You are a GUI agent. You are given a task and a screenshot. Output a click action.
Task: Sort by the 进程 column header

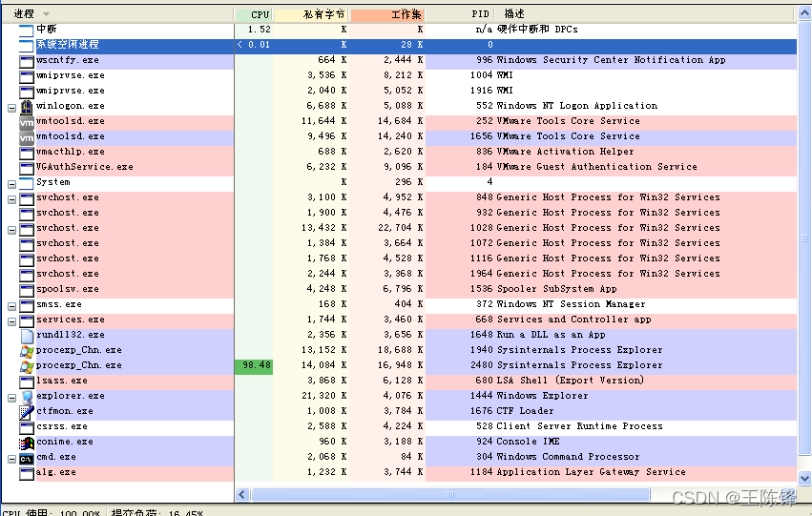(117, 14)
